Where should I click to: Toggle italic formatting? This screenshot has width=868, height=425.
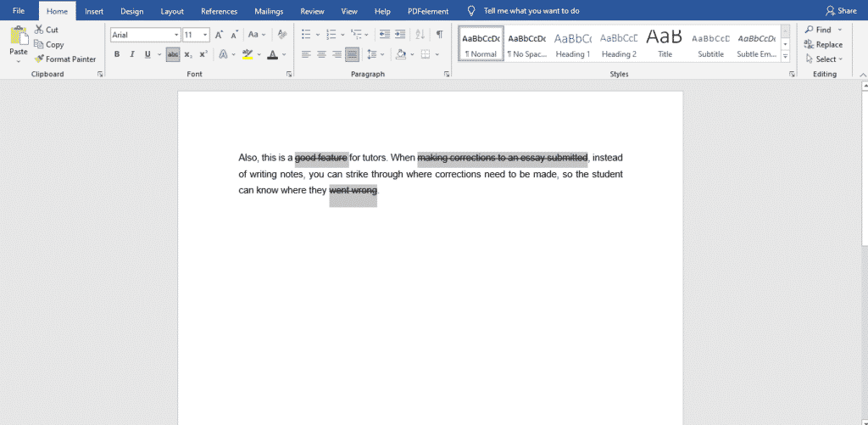pos(131,54)
